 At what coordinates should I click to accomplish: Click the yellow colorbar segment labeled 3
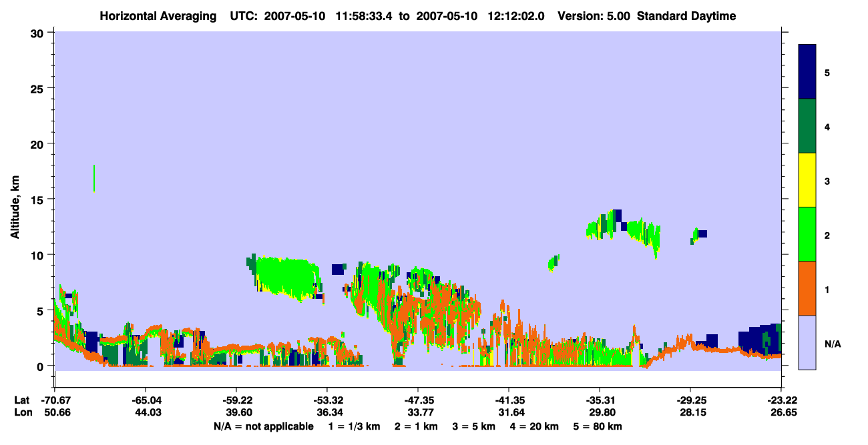click(807, 180)
